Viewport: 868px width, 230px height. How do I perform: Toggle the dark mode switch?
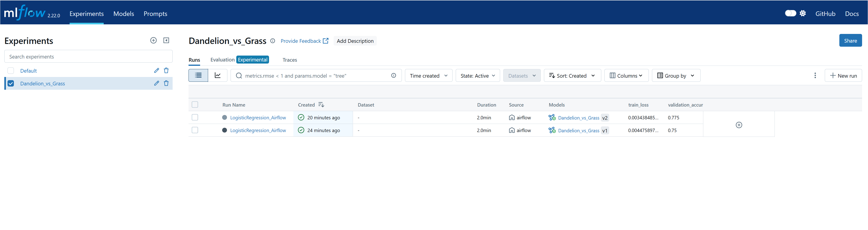(x=790, y=13)
